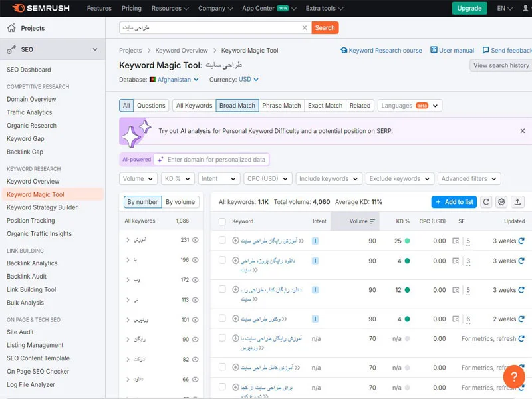Switch to By volume grouping
532x399 pixels.
(180, 202)
